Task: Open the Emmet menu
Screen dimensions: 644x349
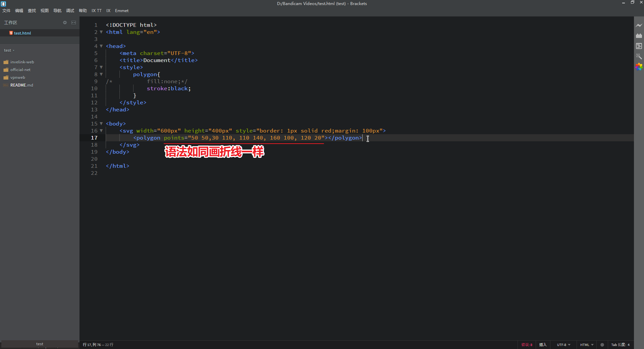Action: click(121, 10)
